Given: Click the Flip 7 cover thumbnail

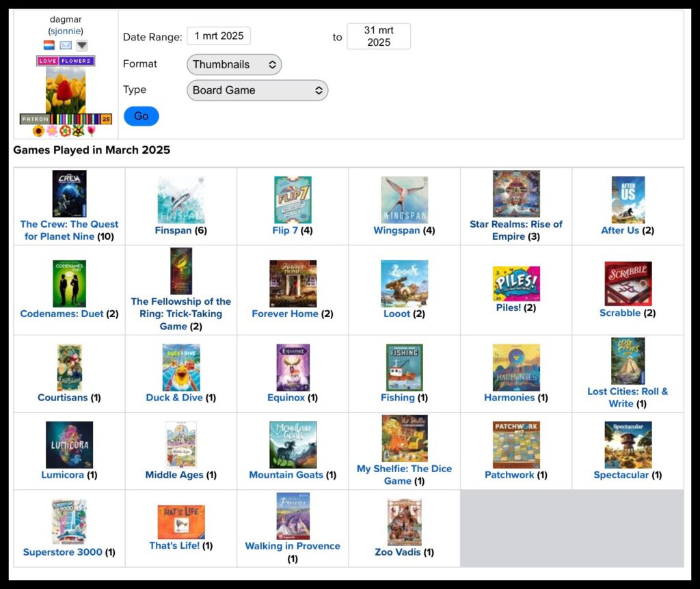Looking at the screenshot, I should pyautogui.click(x=293, y=200).
